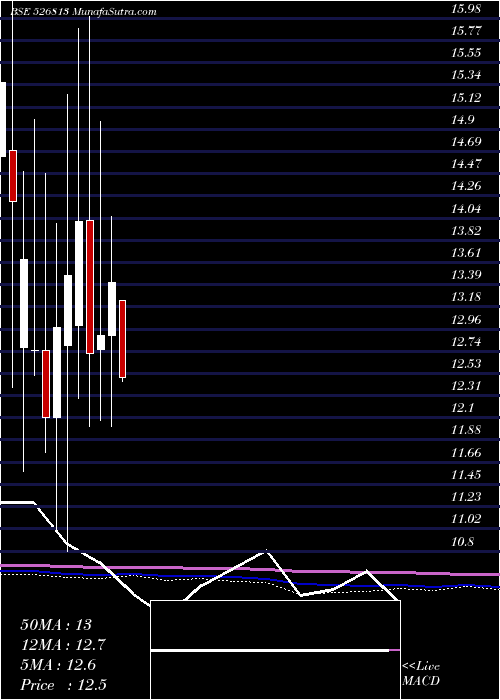
Task: Click the 15.34 price axis label
Action: coord(466,75)
